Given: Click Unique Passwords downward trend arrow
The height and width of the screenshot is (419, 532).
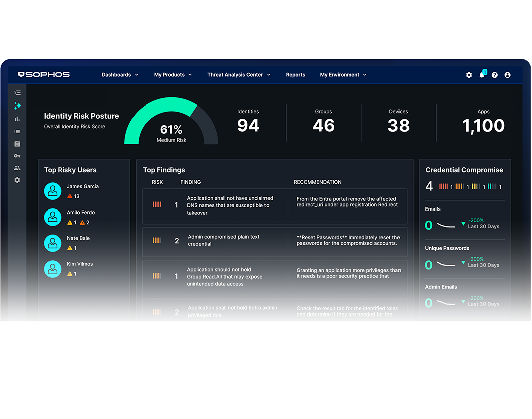Looking at the screenshot, I should (463, 262).
